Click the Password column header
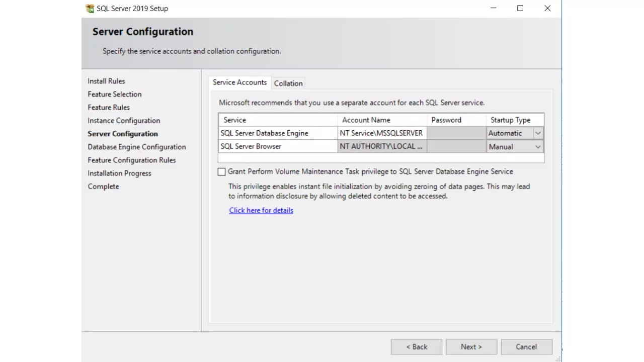This screenshot has width=644, height=362. pos(456,120)
